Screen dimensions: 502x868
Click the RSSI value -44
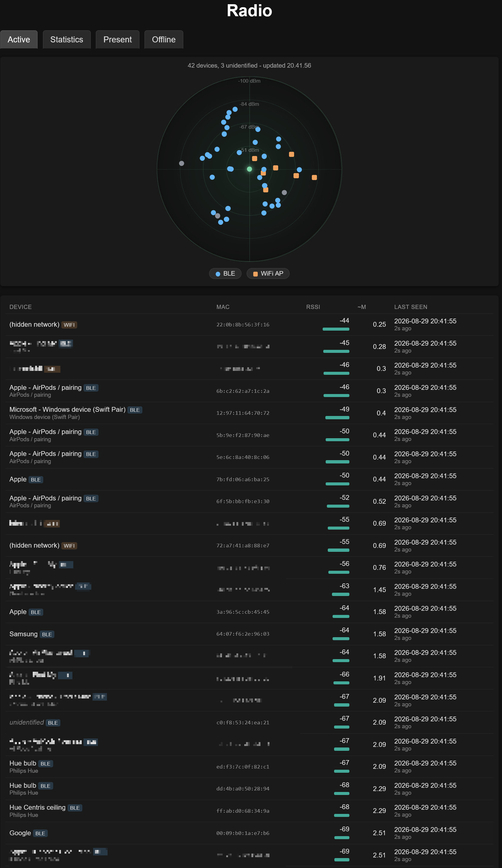pyautogui.click(x=344, y=321)
